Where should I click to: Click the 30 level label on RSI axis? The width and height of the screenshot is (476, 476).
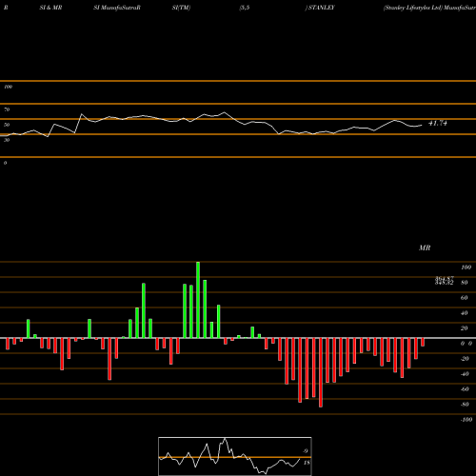(x=7, y=140)
